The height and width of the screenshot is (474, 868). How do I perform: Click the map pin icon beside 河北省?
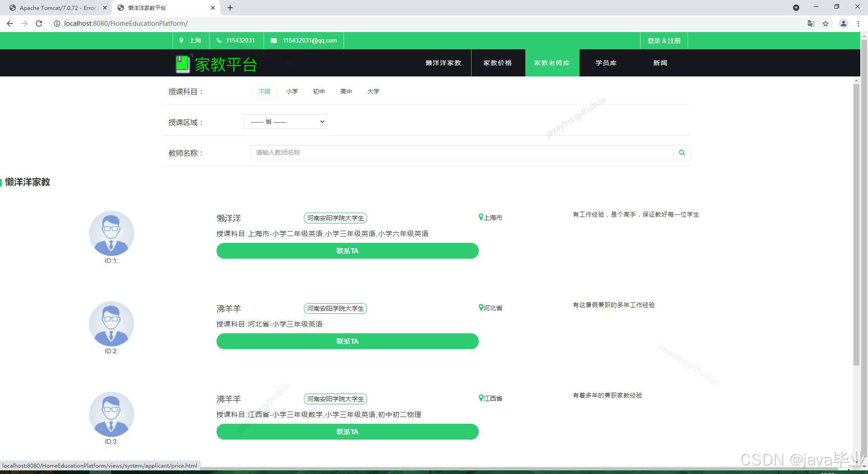pos(481,307)
